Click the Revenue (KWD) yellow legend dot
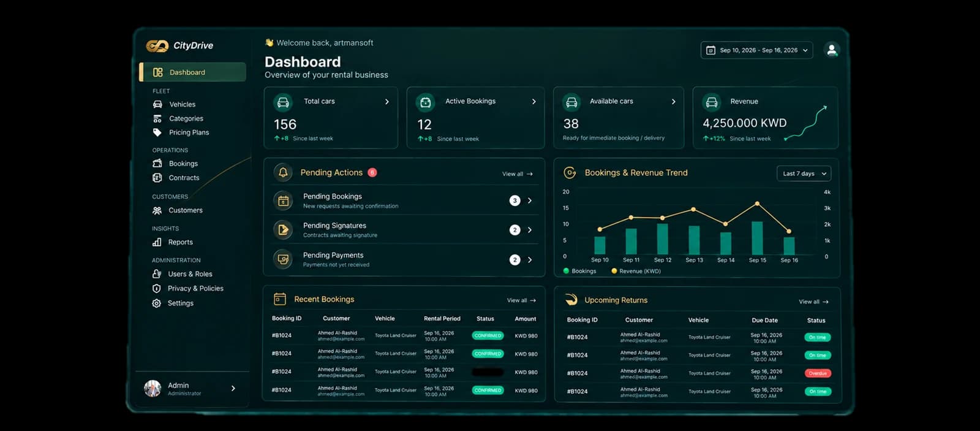Viewport: 980px width, 431px height. pyautogui.click(x=614, y=271)
